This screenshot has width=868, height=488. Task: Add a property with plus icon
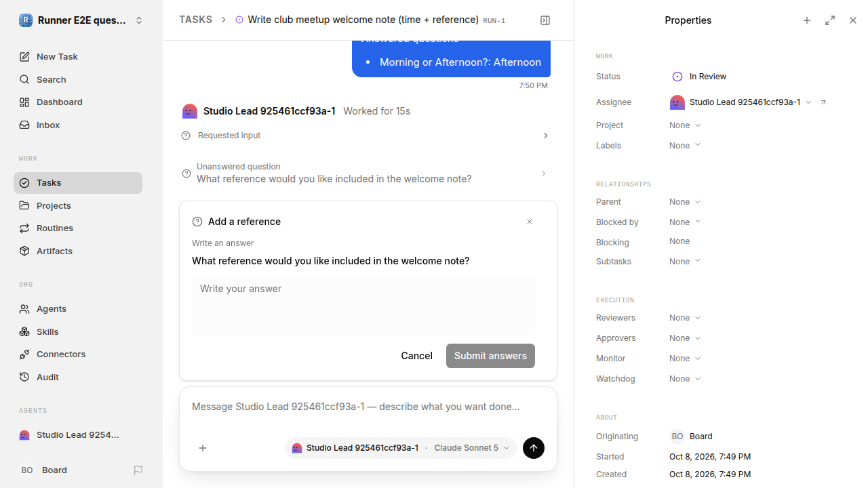[x=807, y=20]
